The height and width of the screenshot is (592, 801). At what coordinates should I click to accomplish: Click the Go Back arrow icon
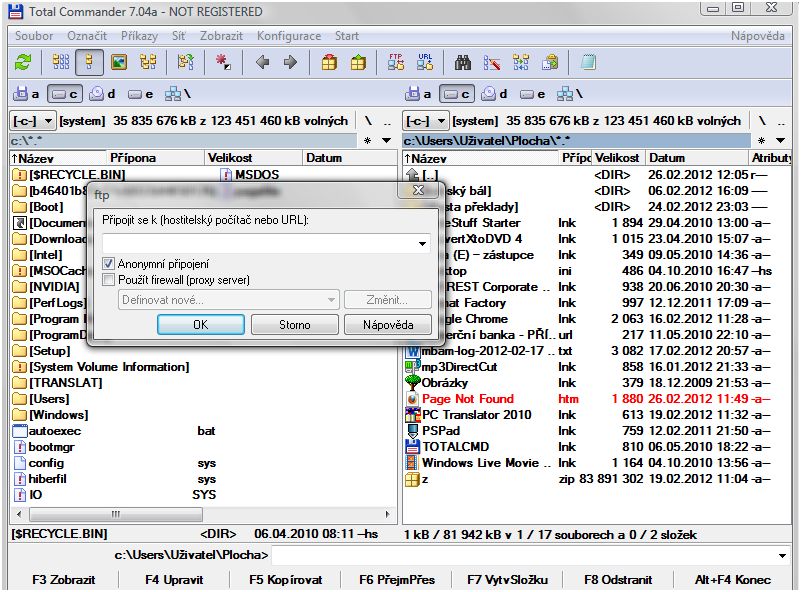[x=262, y=62]
